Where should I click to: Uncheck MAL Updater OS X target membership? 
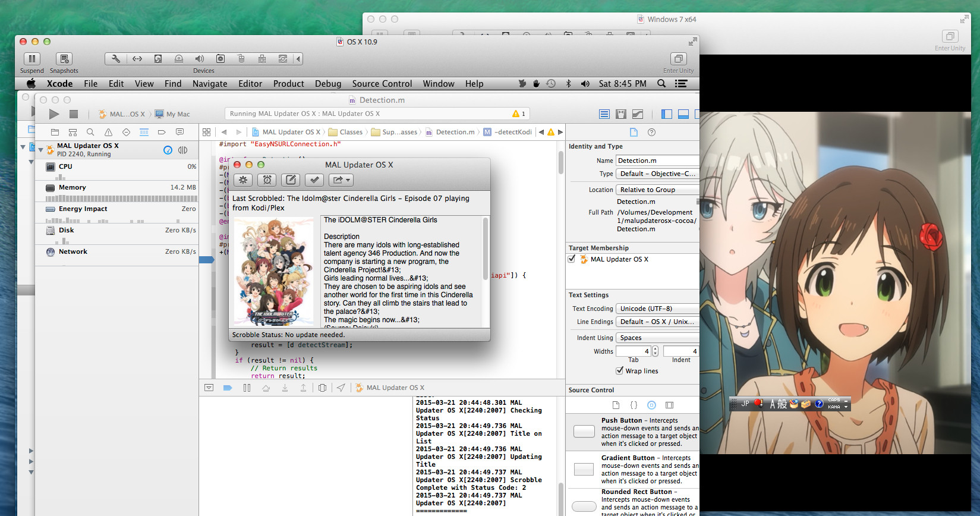tap(572, 259)
